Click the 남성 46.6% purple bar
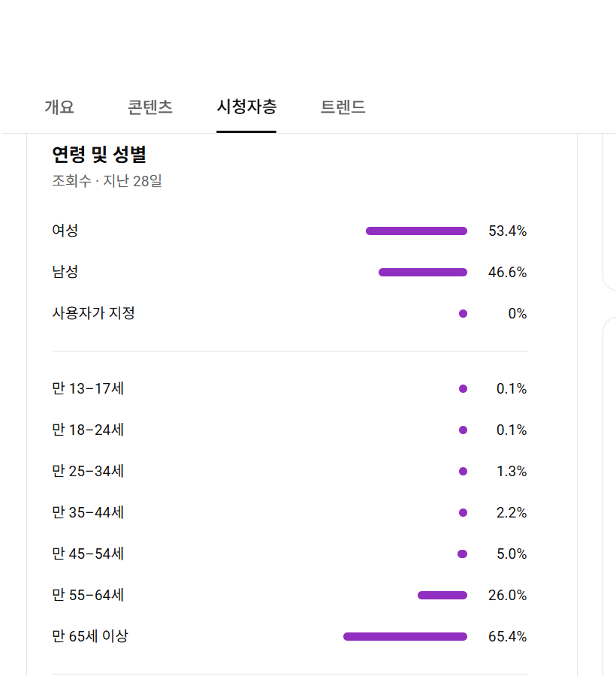The image size is (616, 676). pyautogui.click(x=423, y=273)
